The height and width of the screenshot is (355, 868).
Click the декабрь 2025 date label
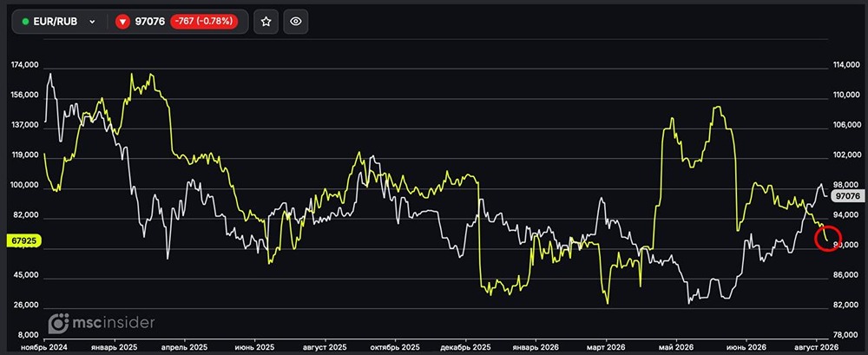[465, 346]
